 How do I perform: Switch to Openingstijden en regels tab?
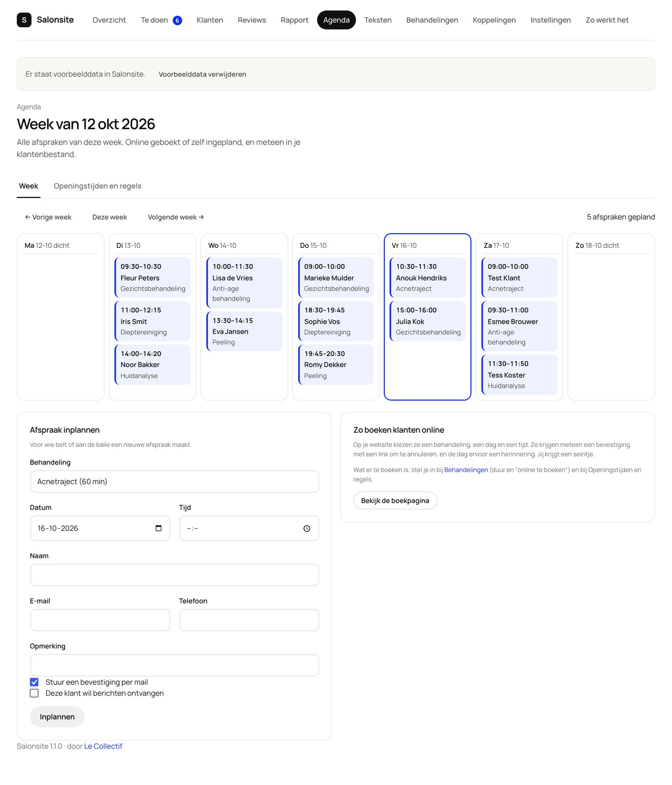point(97,186)
